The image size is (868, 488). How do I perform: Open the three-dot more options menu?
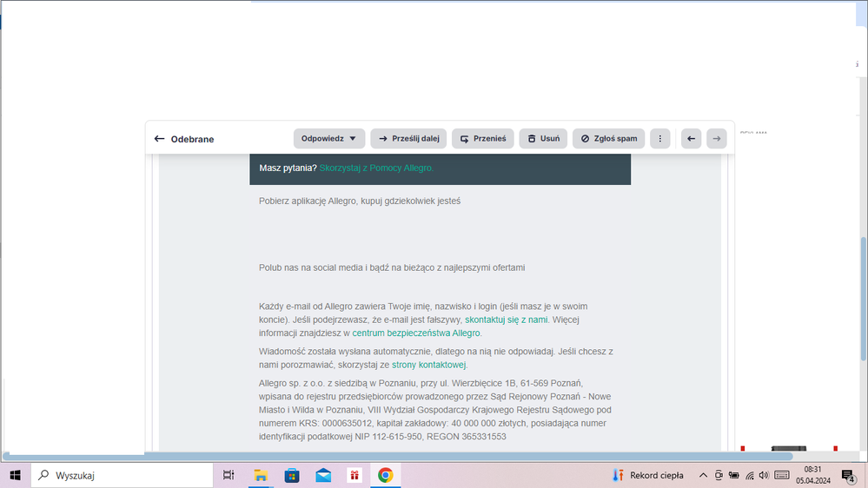(x=659, y=138)
